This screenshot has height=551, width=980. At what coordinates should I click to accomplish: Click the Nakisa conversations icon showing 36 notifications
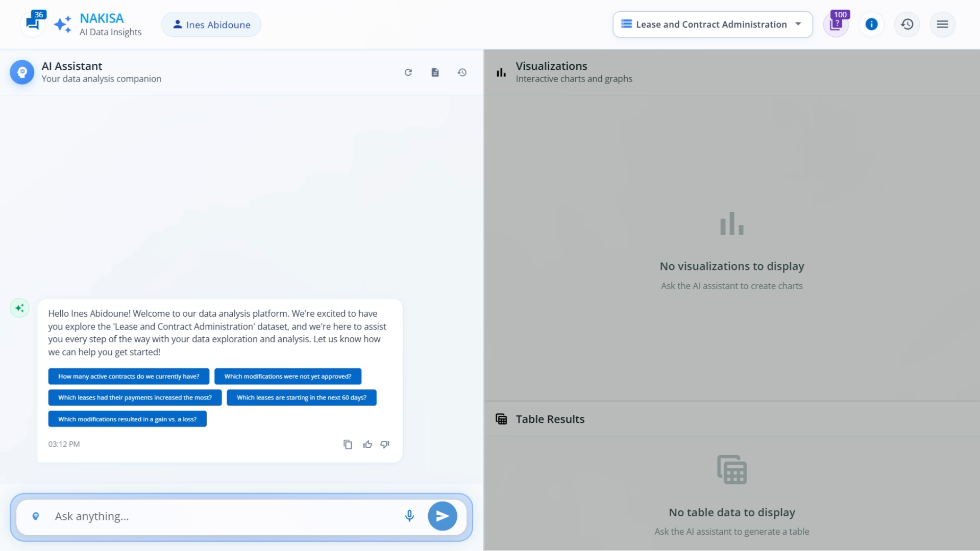[33, 24]
